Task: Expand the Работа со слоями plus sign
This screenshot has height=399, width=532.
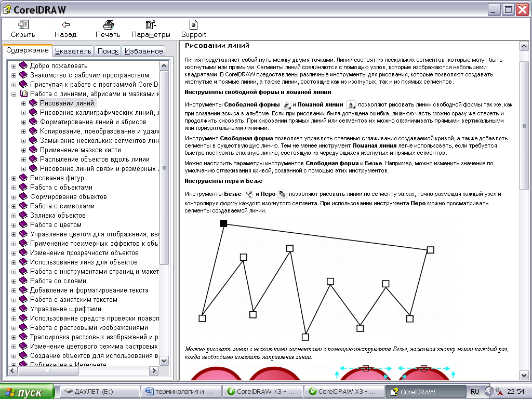Action: click(14, 281)
